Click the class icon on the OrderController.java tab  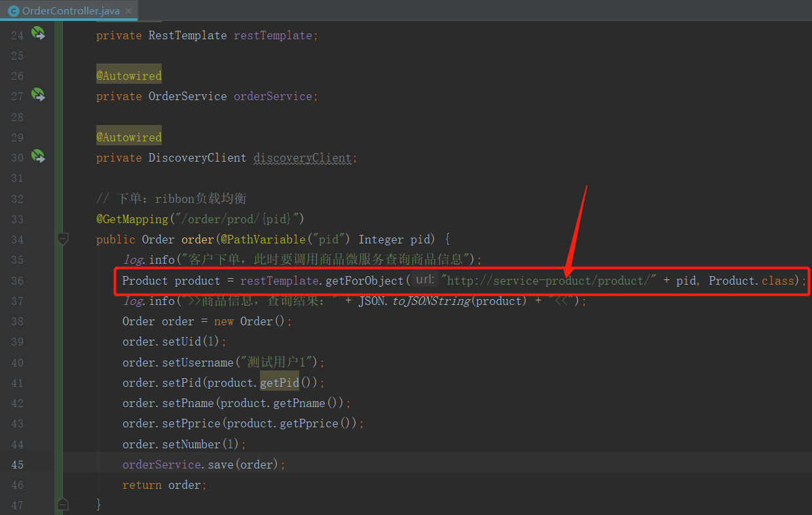[13, 10]
